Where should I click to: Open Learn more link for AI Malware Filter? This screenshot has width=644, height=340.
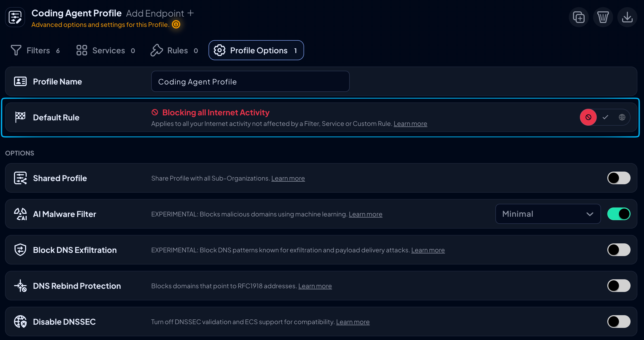point(366,214)
